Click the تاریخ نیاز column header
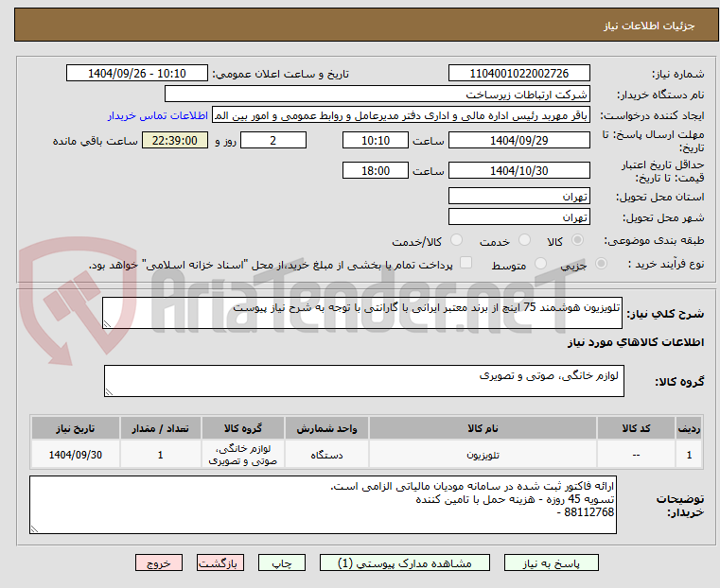The image size is (720, 588). click(x=76, y=428)
